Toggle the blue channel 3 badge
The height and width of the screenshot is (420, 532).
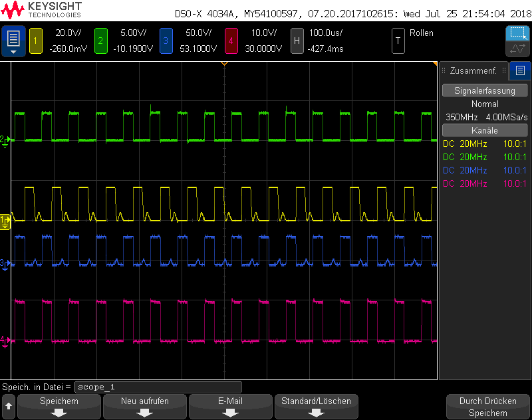[x=166, y=41]
